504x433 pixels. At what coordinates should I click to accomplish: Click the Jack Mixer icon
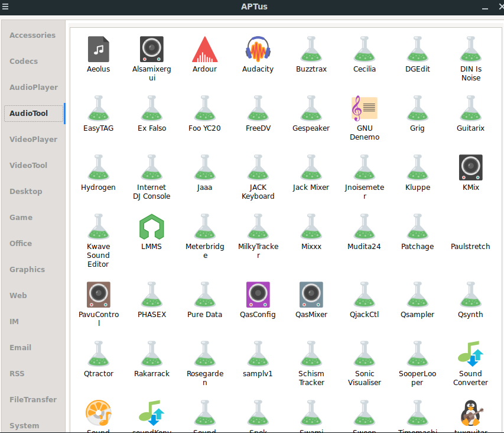point(311,167)
